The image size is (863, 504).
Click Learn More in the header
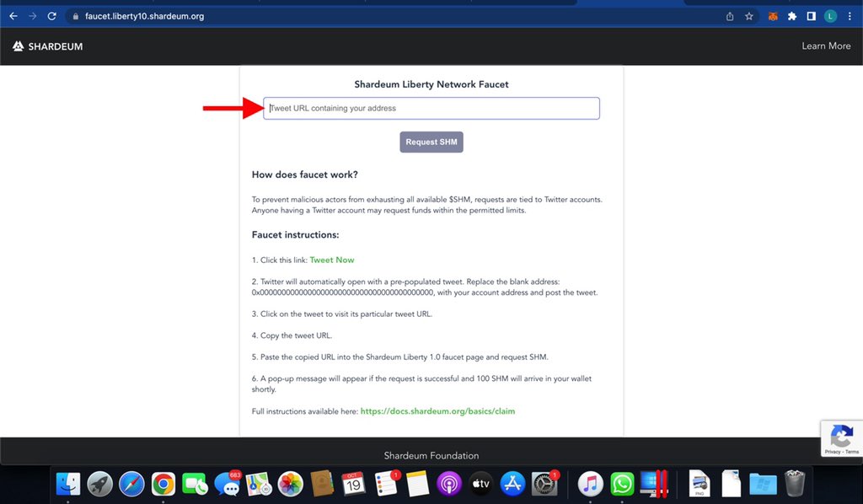point(826,46)
